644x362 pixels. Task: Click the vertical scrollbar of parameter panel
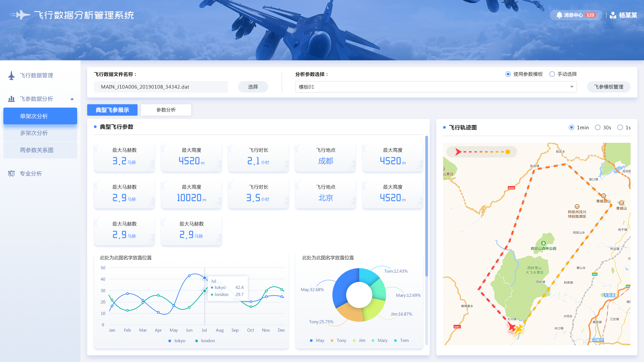[427, 206]
